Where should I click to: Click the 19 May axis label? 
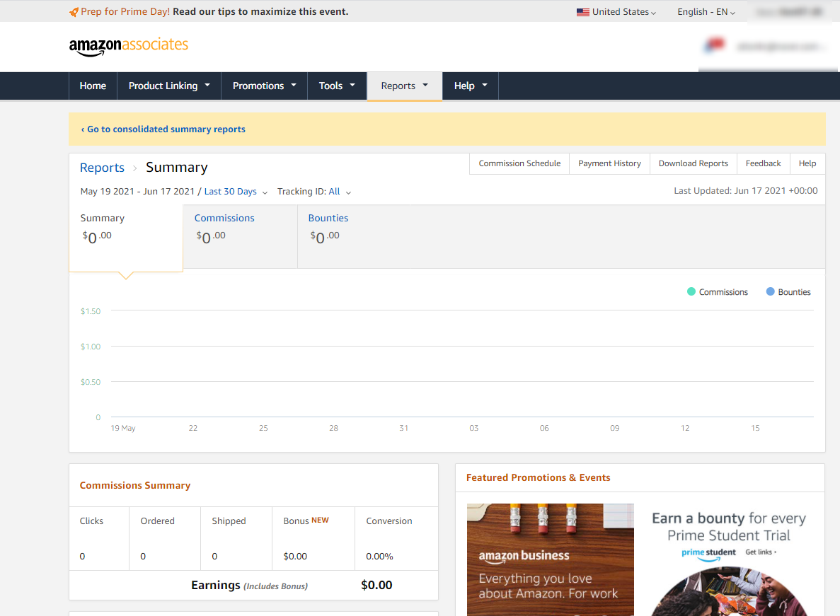(x=122, y=428)
